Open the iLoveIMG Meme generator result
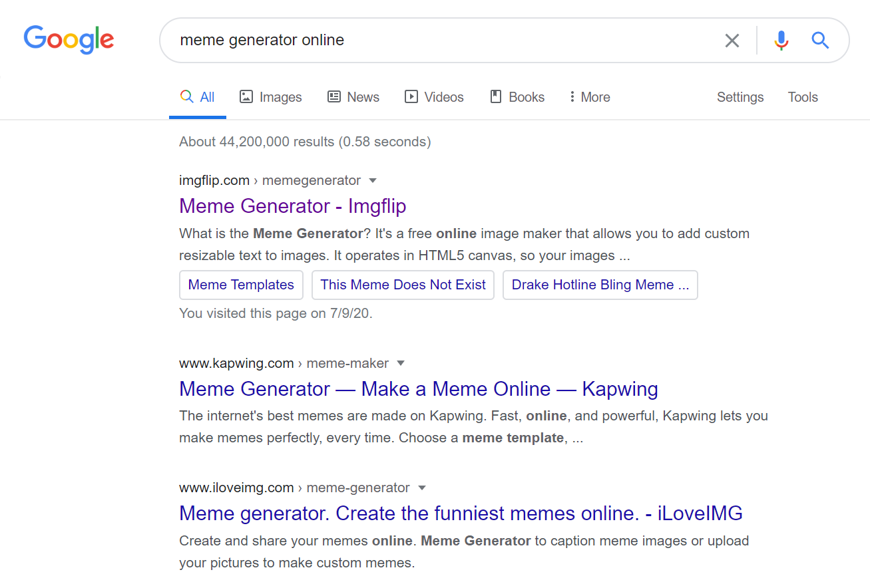870x588 pixels. click(x=461, y=514)
